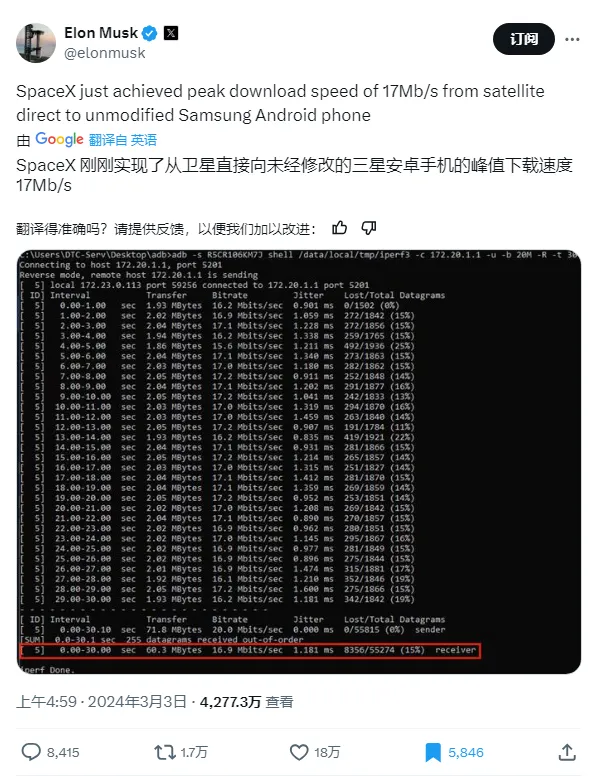Click the post timestamp 上午4:59 2024年3月3日
598x776 pixels.
coord(101,702)
